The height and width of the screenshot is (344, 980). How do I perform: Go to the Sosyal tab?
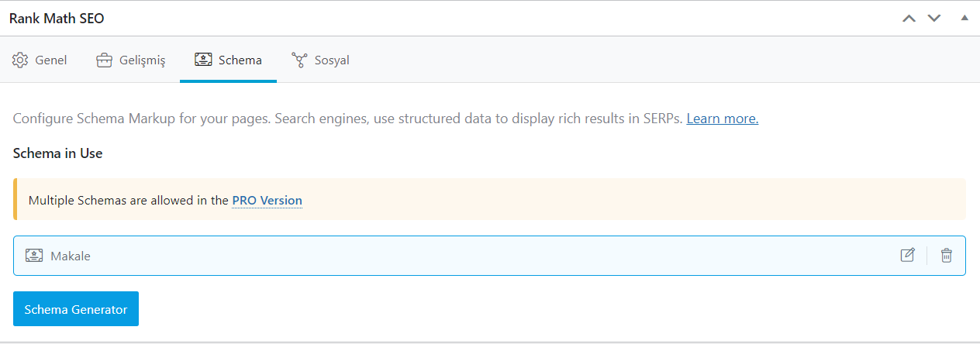(x=320, y=60)
